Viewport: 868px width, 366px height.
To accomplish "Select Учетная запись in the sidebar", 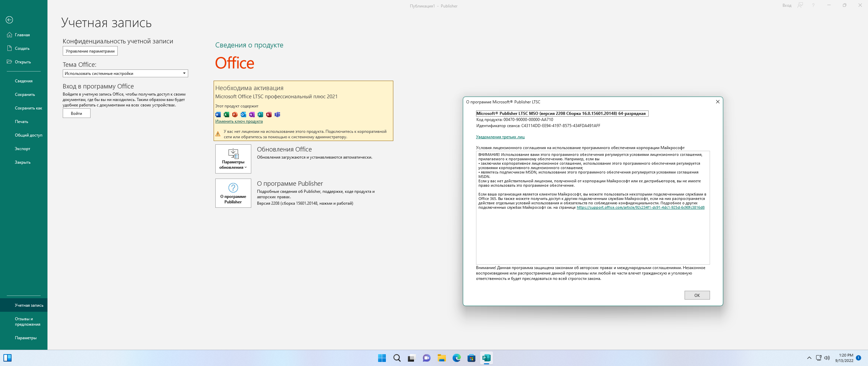I will pos(24,305).
